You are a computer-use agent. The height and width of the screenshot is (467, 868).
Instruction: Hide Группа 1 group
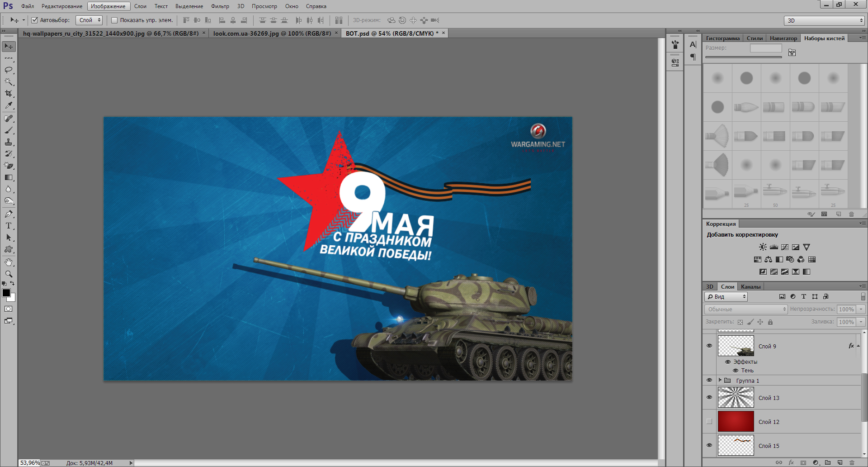point(709,380)
